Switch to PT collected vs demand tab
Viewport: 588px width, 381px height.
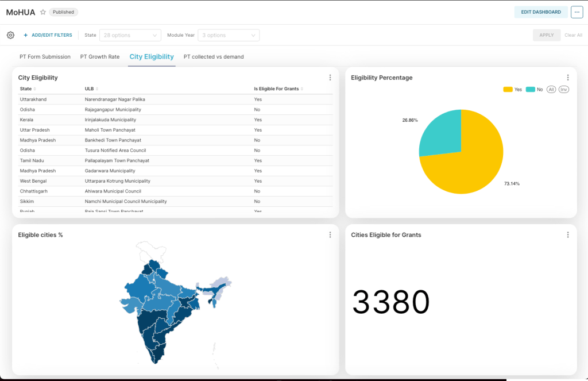point(214,57)
